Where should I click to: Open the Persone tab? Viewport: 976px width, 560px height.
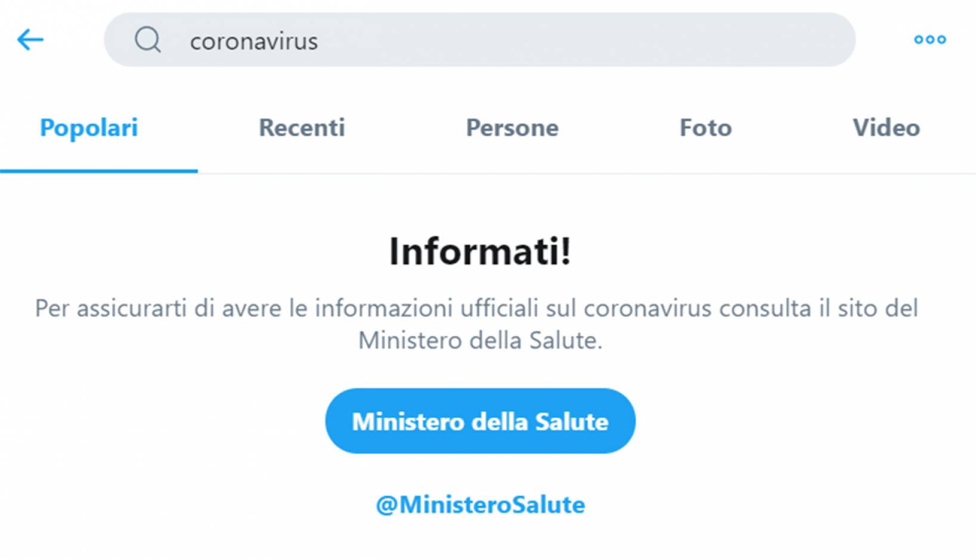(x=512, y=127)
